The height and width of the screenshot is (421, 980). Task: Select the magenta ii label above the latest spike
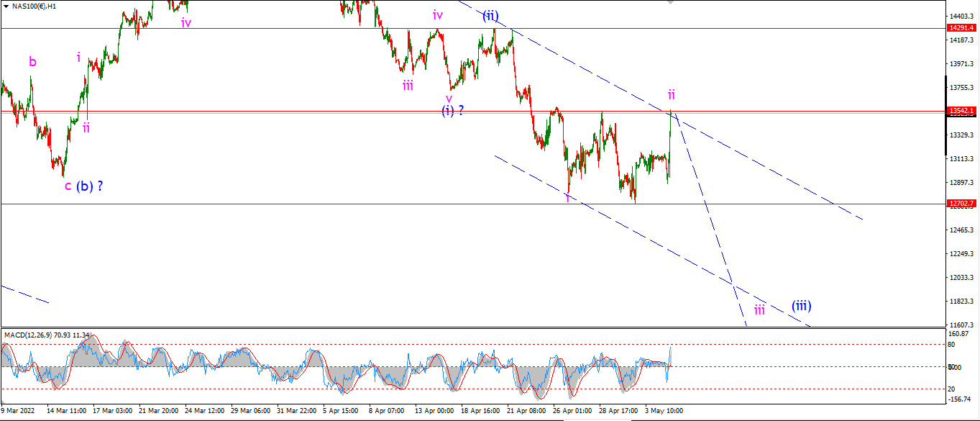[671, 94]
